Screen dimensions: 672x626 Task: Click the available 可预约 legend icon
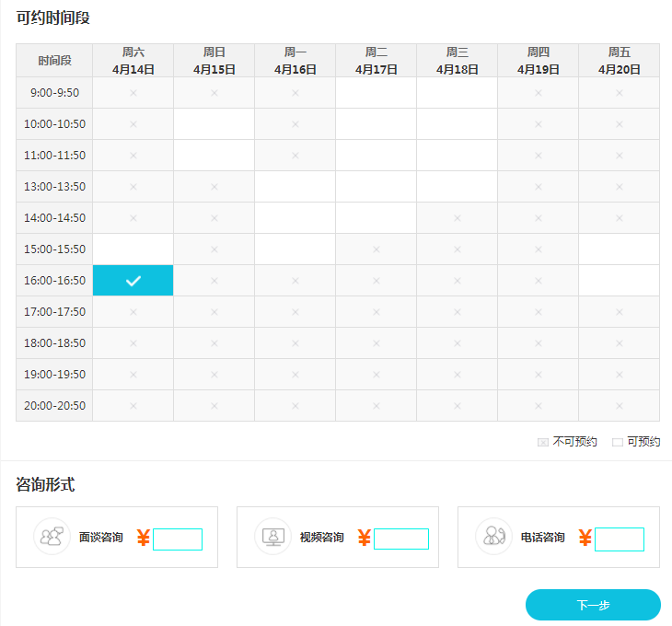[618, 442]
